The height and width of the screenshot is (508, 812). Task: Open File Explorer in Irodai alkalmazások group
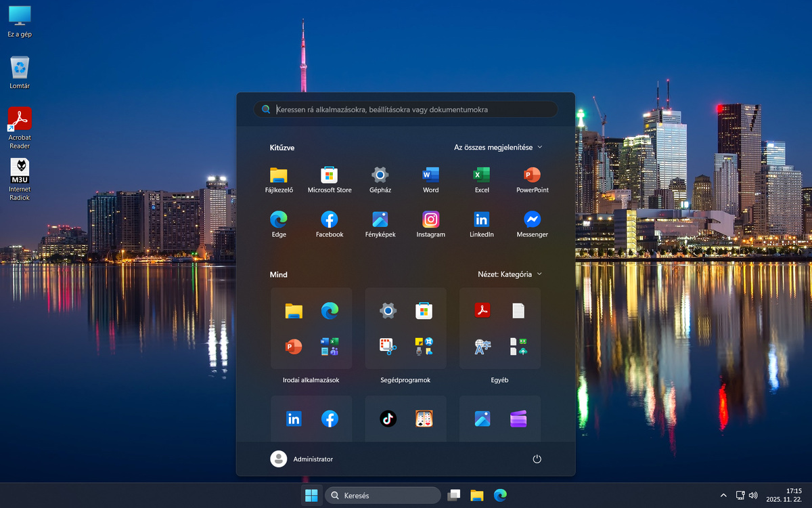point(294,311)
